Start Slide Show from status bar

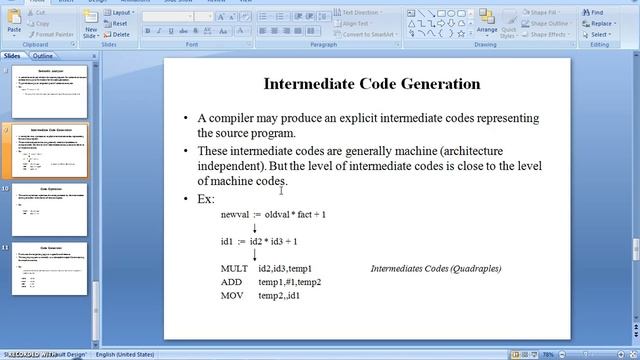(x=534, y=355)
